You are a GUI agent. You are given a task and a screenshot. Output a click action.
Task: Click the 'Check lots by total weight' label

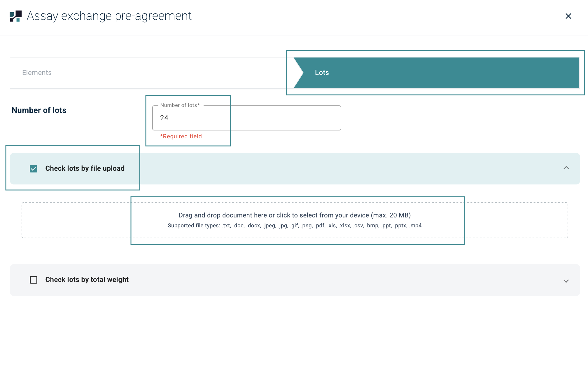(x=87, y=280)
